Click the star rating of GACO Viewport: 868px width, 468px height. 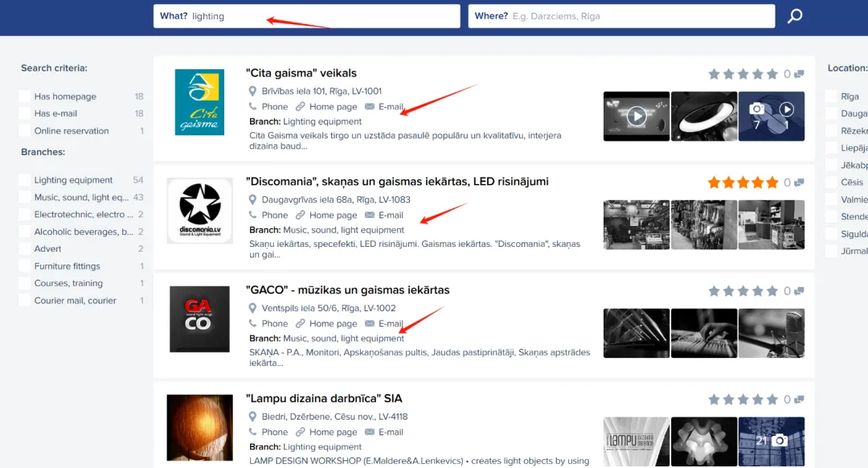(x=743, y=291)
